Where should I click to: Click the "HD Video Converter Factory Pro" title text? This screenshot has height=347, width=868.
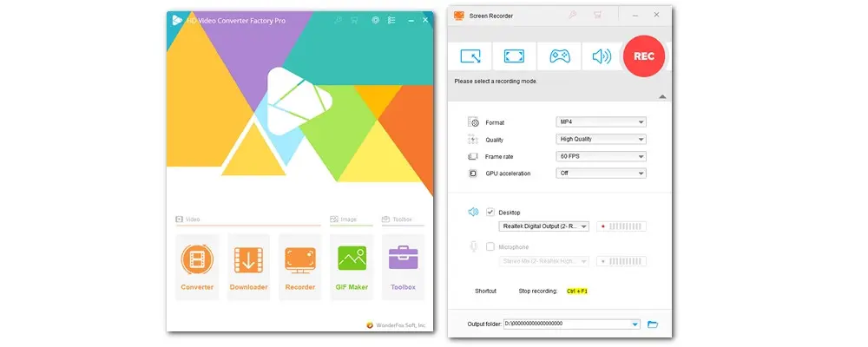pyautogui.click(x=235, y=21)
